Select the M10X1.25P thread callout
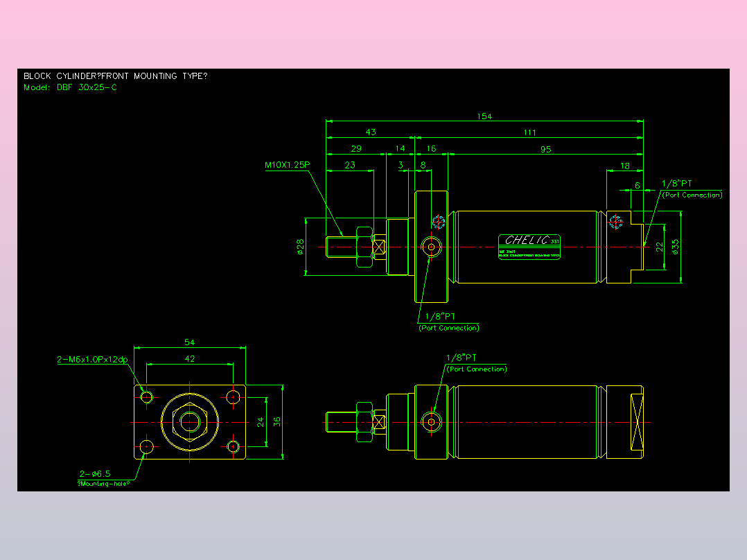Image resolution: width=747 pixels, height=560 pixels. pyautogui.click(x=288, y=165)
